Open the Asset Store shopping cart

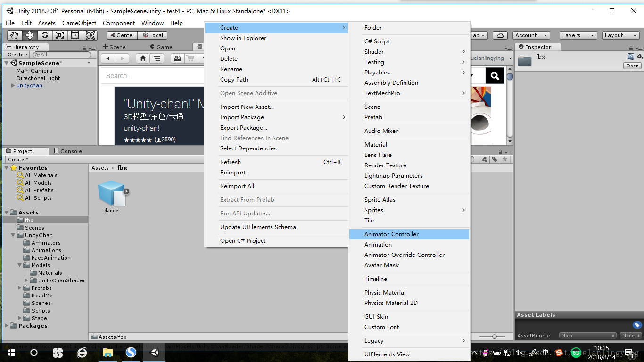pyautogui.click(x=191, y=58)
